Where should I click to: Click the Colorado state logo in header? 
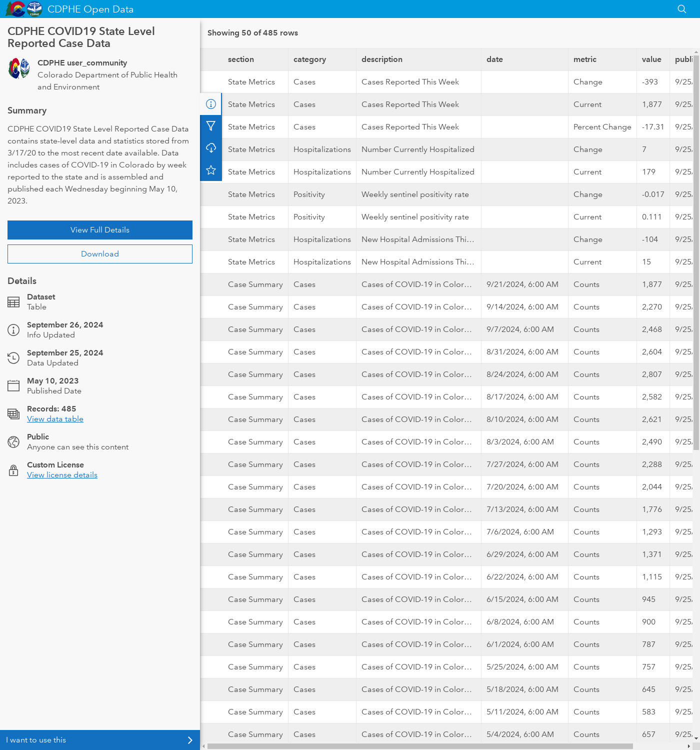click(x=15, y=9)
